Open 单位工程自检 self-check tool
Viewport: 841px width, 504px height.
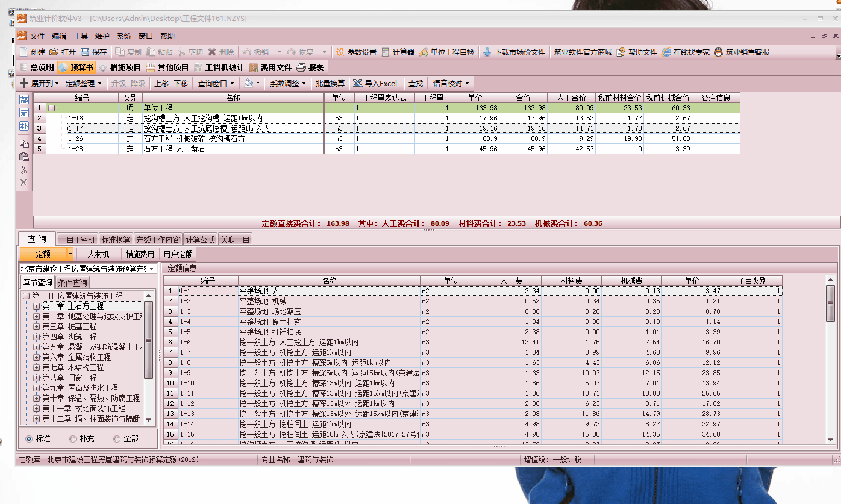[424, 52]
